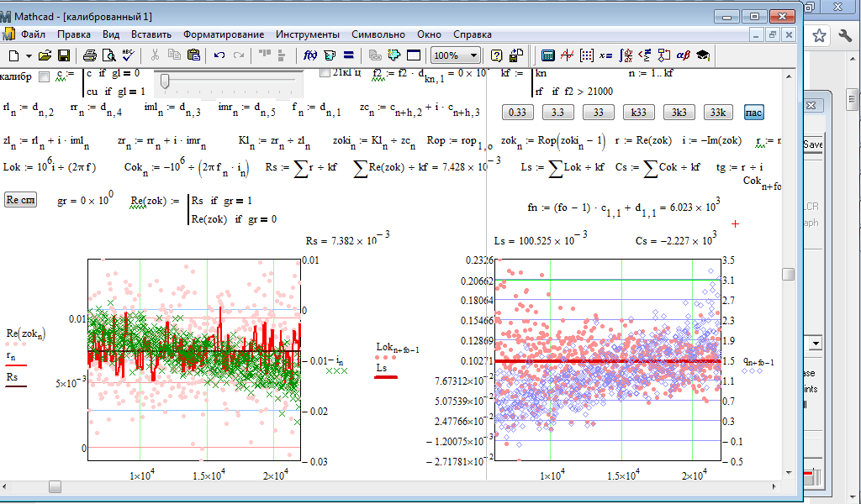The height and width of the screenshot is (504, 861).
Task: Print the worksheet using the printer icon
Action: click(x=89, y=55)
